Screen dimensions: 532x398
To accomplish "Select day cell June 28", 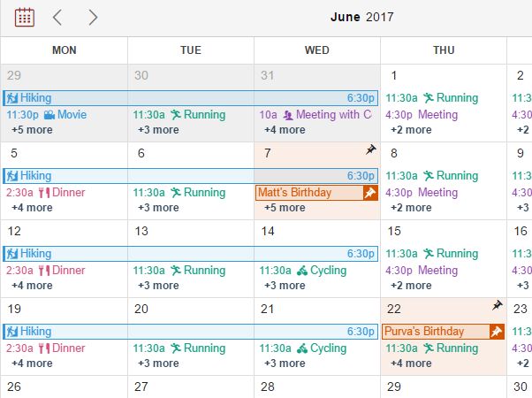I will (317, 387).
